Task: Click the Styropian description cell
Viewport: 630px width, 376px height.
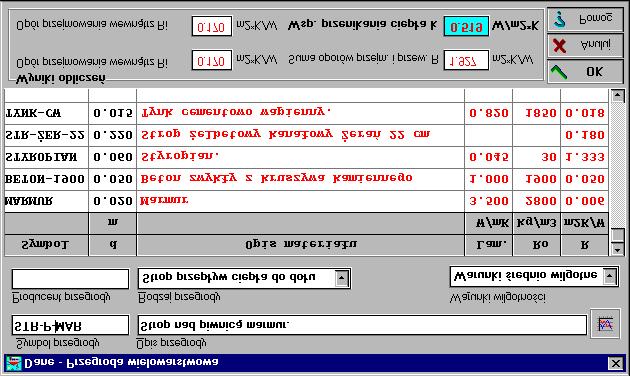Action: click(301, 157)
